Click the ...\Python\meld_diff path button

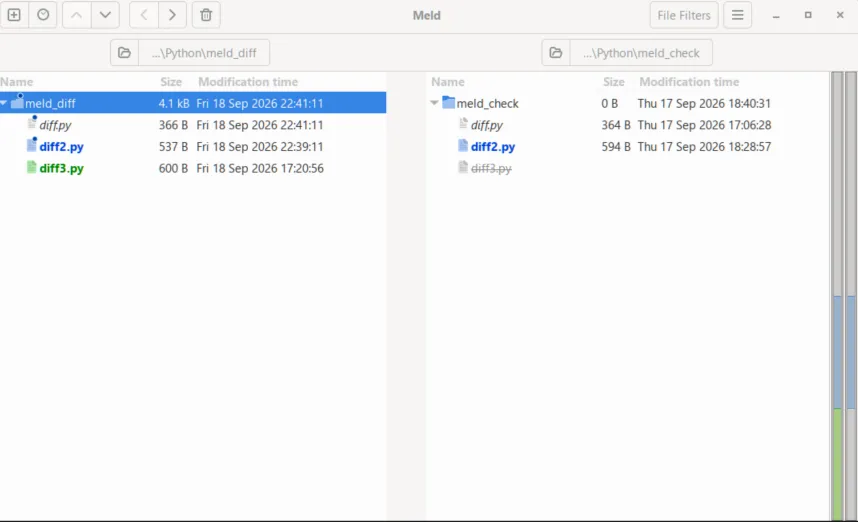pyautogui.click(x=204, y=53)
